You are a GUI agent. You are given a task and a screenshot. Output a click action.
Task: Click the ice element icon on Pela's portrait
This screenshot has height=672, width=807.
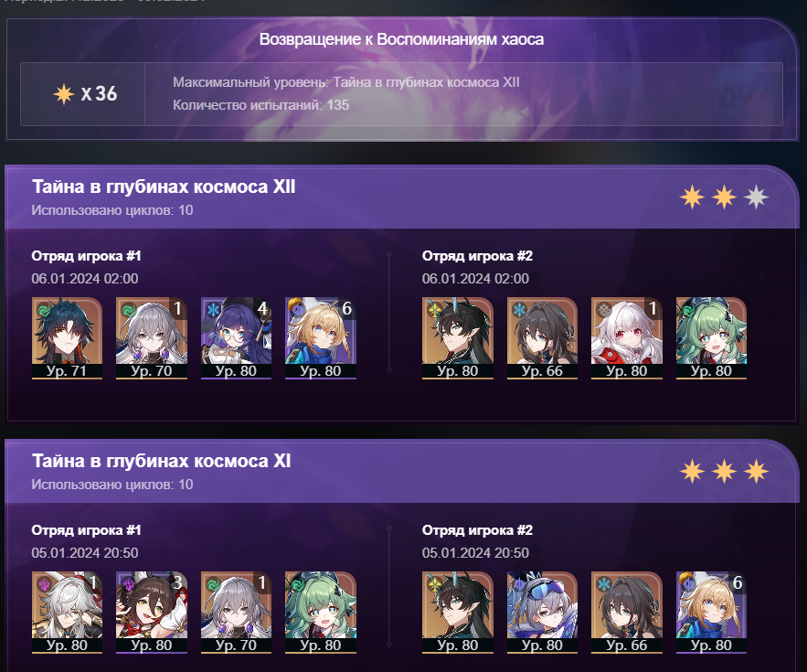pyautogui.click(x=213, y=311)
